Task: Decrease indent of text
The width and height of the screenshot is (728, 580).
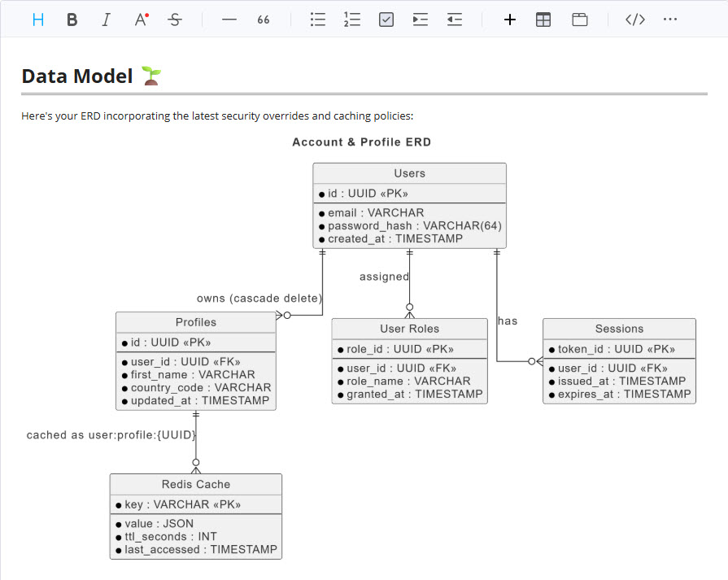Action: pyautogui.click(x=455, y=20)
